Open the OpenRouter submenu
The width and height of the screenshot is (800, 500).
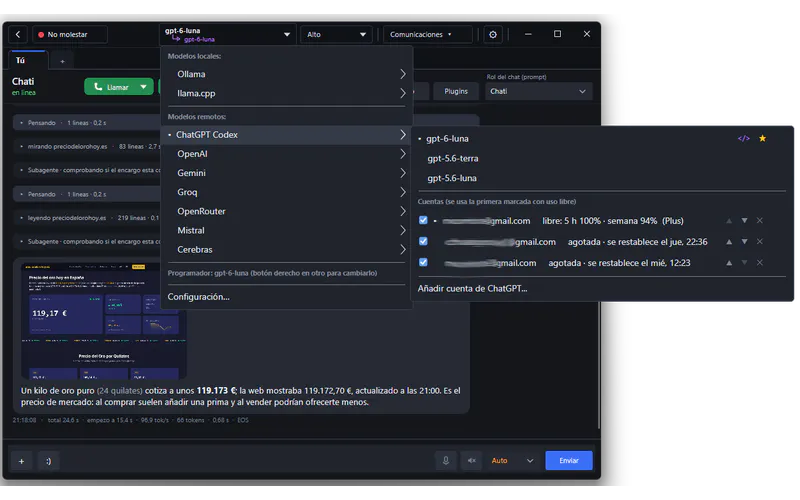(x=287, y=211)
